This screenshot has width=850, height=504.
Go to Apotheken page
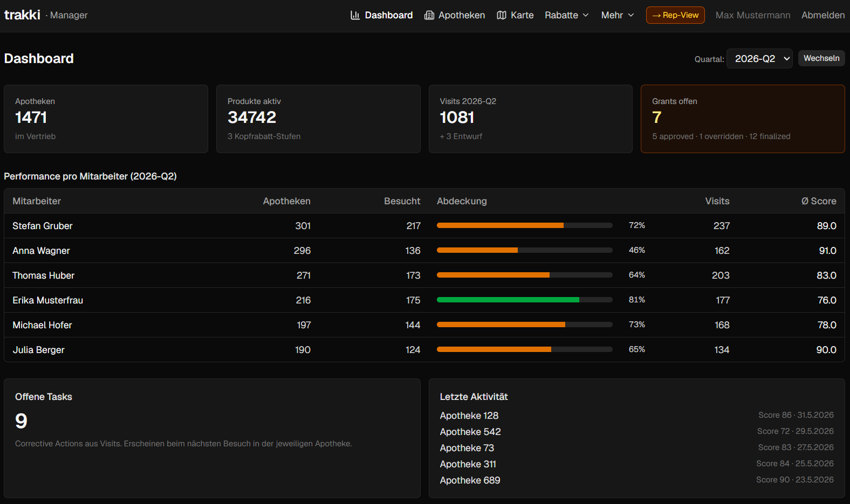tap(455, 15)
